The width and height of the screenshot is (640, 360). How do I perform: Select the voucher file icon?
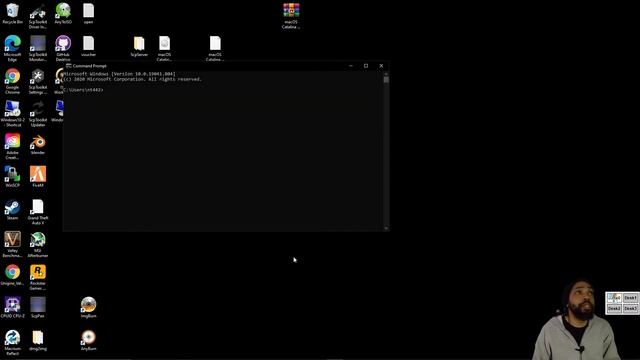88,46
